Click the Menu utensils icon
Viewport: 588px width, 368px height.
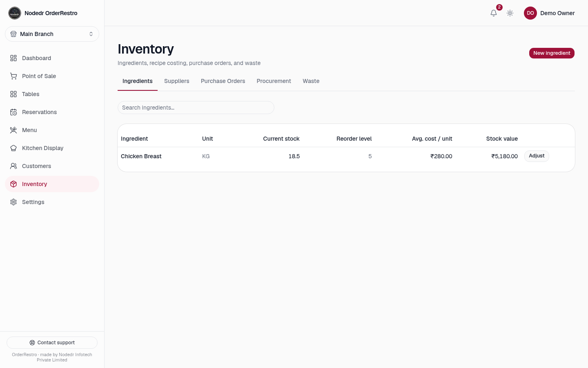click(13, 130)
